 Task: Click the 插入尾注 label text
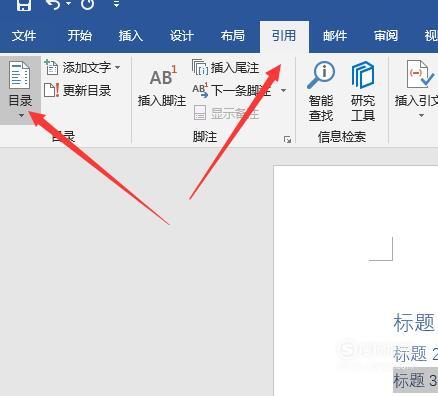(235, 68)
